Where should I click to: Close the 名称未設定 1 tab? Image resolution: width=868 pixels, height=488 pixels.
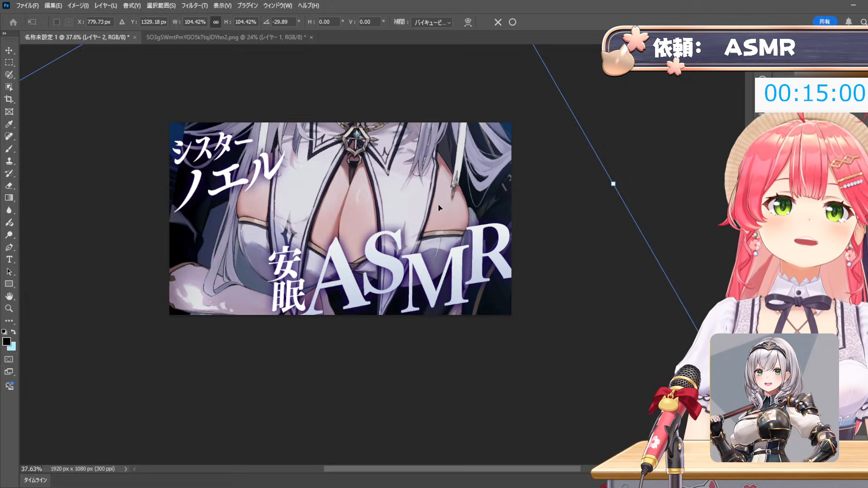[135, 37]
